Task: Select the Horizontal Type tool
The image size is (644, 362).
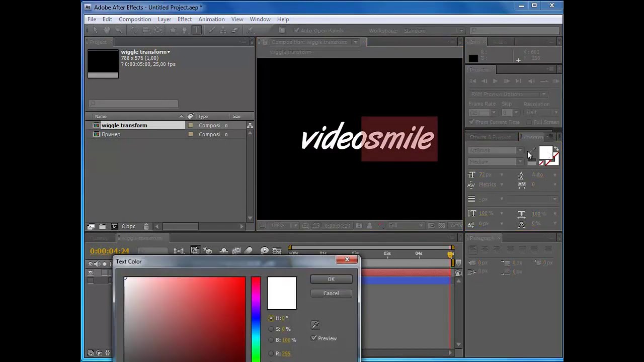Action: pyautogui.click(x=197, y=31)
